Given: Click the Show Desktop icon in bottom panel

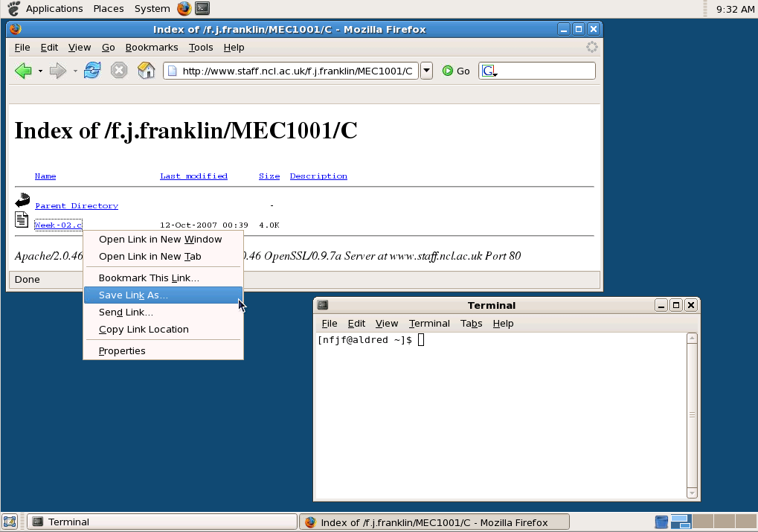Looking at the screenshot, I should click(10, 522).
